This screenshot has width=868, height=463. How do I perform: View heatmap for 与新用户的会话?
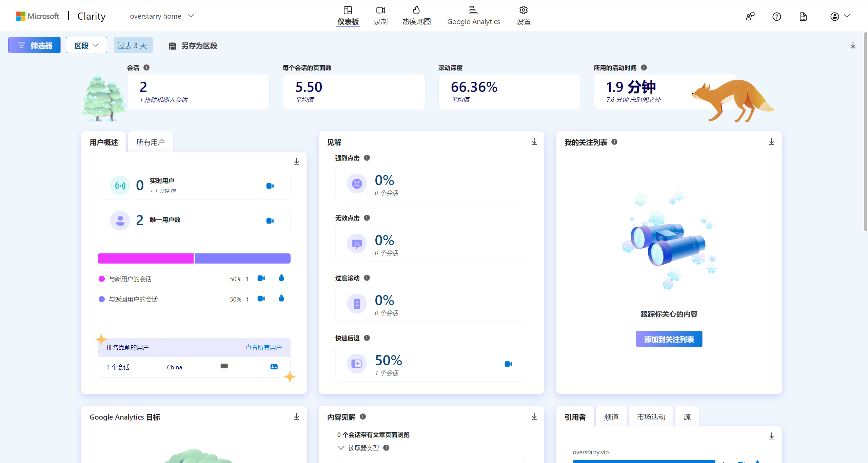281,278
